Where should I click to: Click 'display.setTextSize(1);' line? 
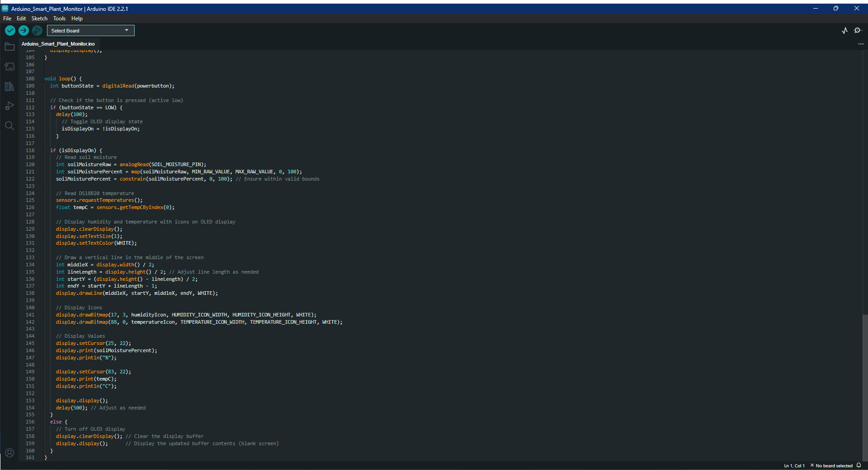[x=89, y=236]
